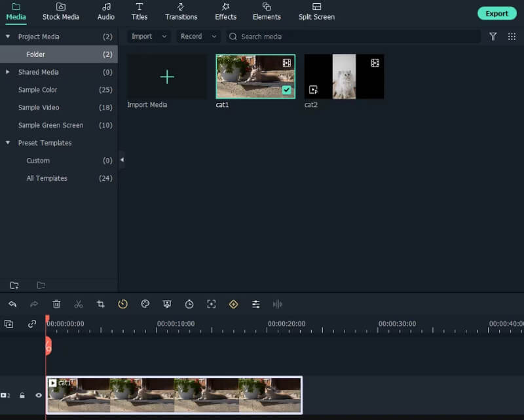Collapse the left media panel arrow

point(122,160)
